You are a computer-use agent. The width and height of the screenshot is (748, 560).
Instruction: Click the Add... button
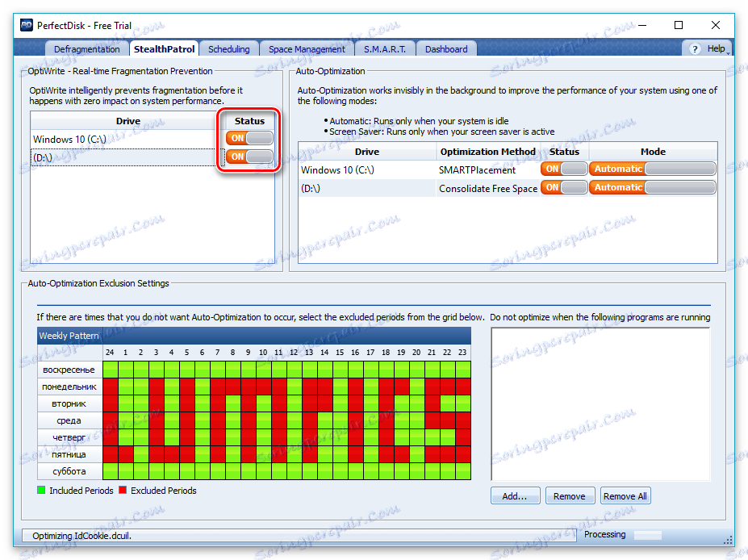tap(515, 496)
